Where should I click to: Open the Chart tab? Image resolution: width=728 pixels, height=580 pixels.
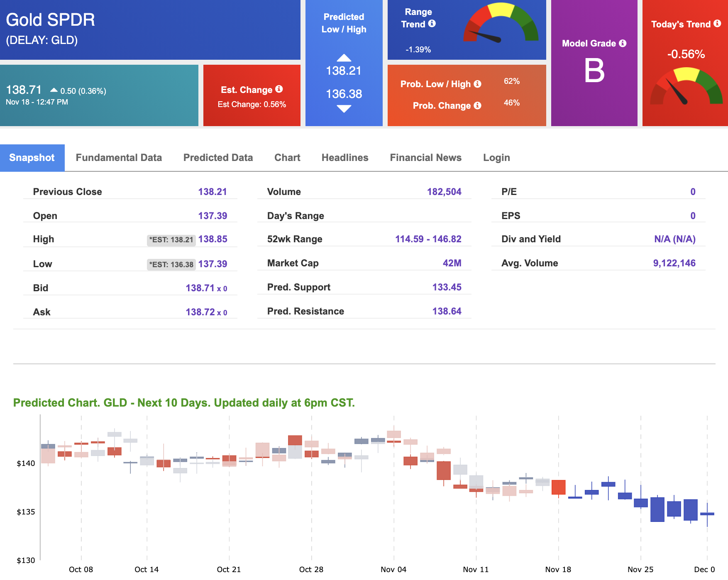[287, 158]
